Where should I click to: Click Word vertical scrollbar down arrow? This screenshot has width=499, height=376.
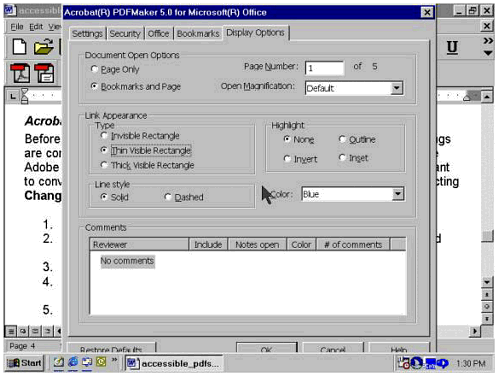coord(487,282)
